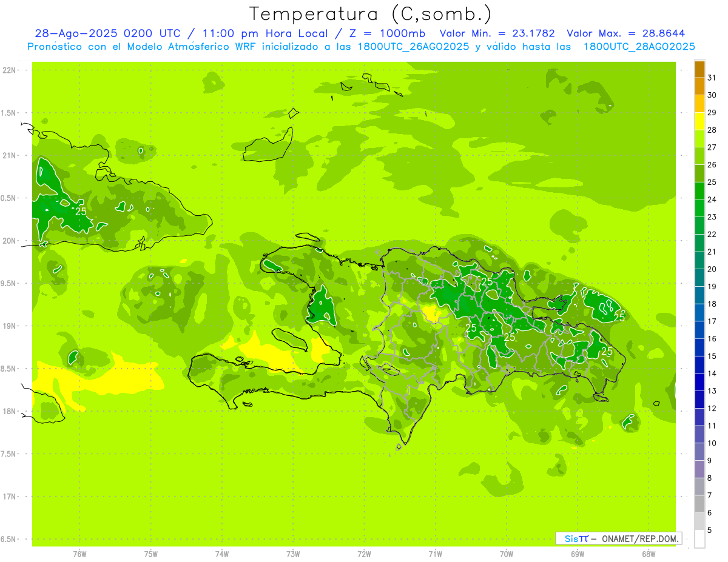Click the green colorbar swatch between 24 and 25

coord(699,191)
